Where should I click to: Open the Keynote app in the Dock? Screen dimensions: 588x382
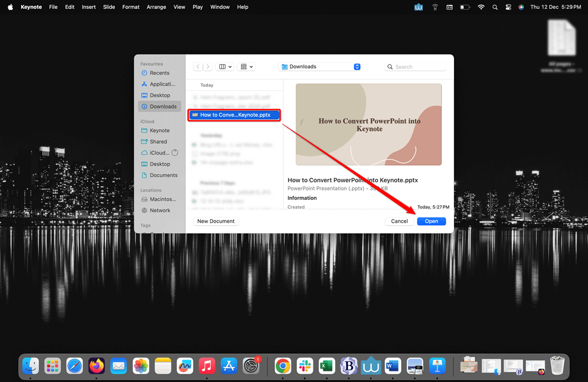tap(436, 366)
